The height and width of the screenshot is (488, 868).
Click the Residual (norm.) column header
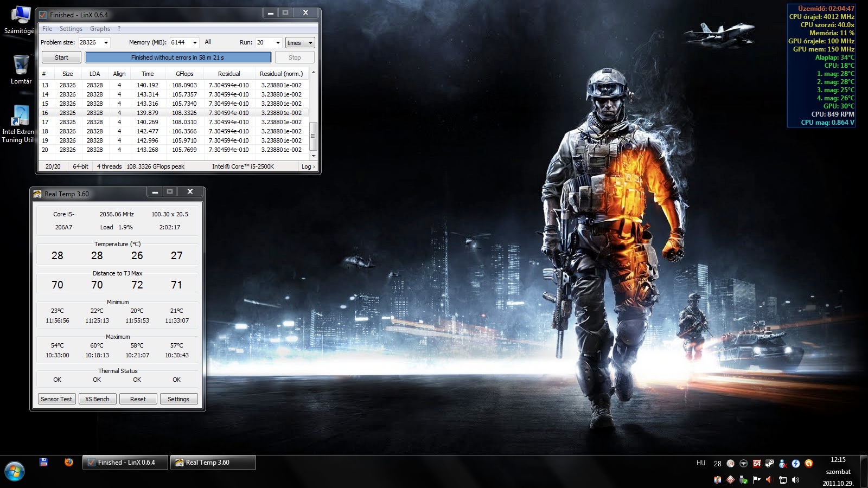281,74
